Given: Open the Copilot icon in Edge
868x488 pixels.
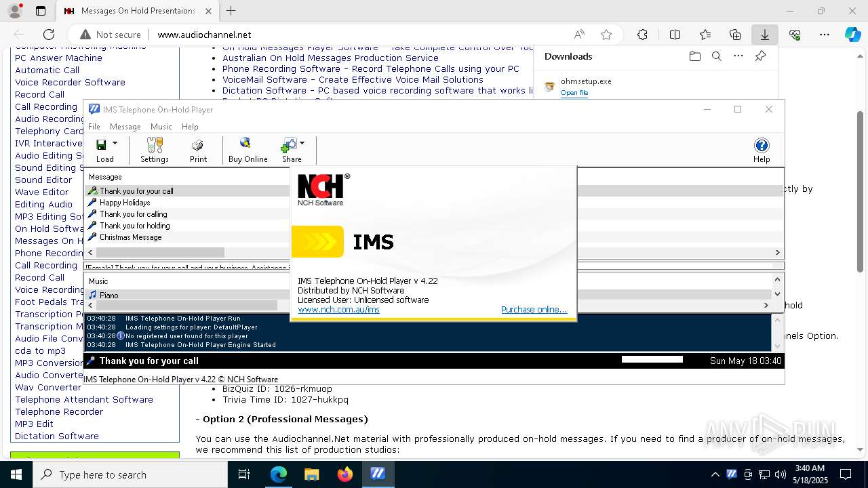Looking at the screenshot, I should click(x=852, y=35).
